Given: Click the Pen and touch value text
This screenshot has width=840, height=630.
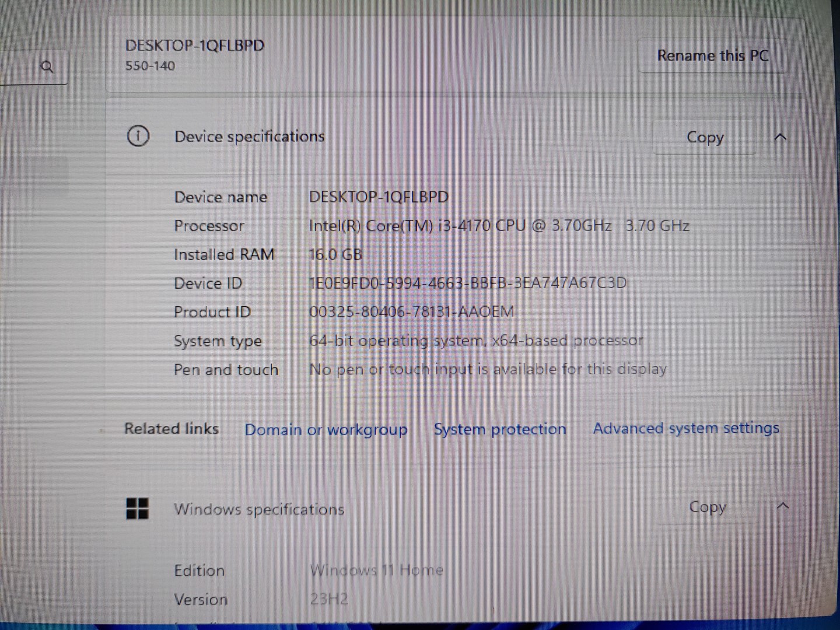Looking at the screenshot, I should [x=488, y=369].
